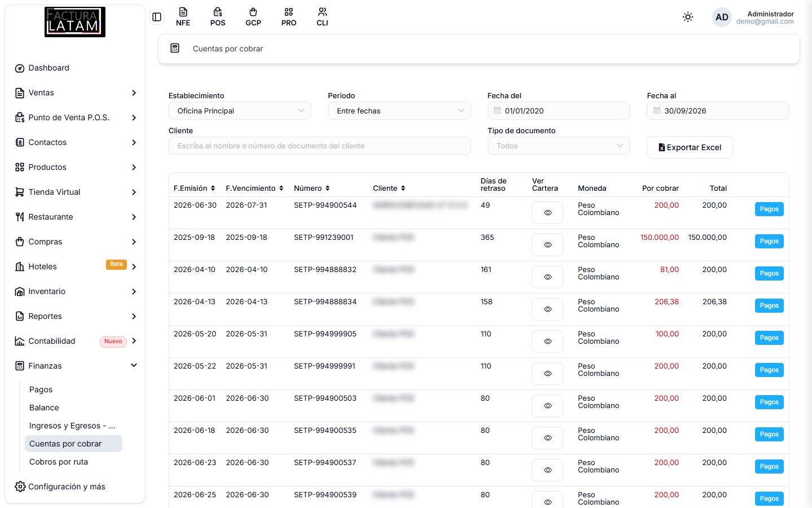Open the GCP shortcut icon
Screen dimensions: 812x508
click(253, 17)
